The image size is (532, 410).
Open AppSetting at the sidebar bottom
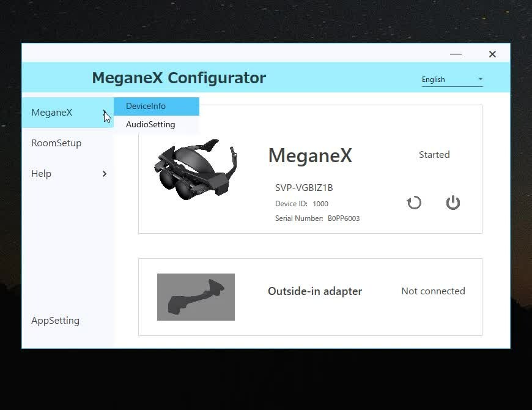click(56, 321)
